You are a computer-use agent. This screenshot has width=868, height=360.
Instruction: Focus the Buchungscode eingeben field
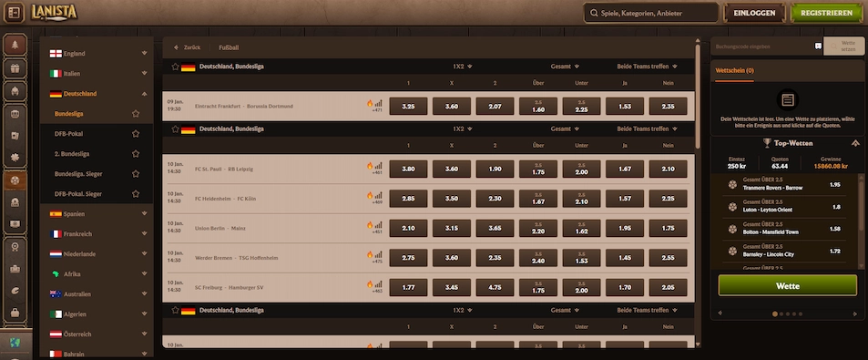(762, 46)
